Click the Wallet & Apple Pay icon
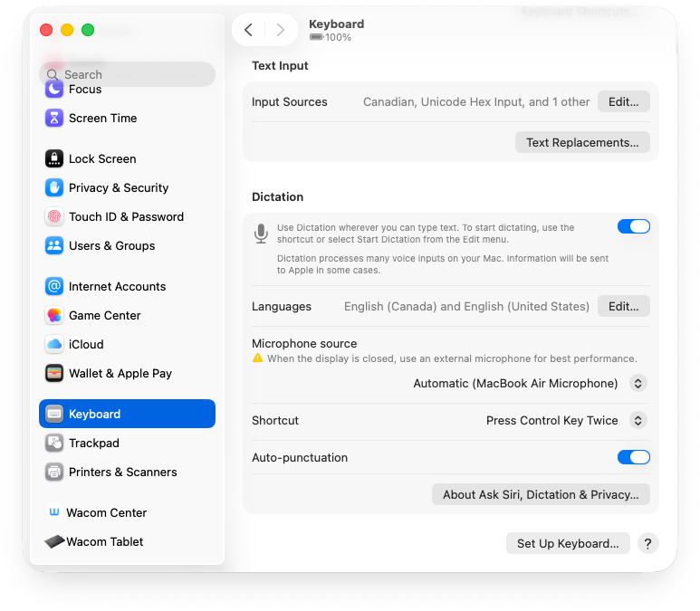This screenshot has width=700, height=611. (x=54, y=373)
